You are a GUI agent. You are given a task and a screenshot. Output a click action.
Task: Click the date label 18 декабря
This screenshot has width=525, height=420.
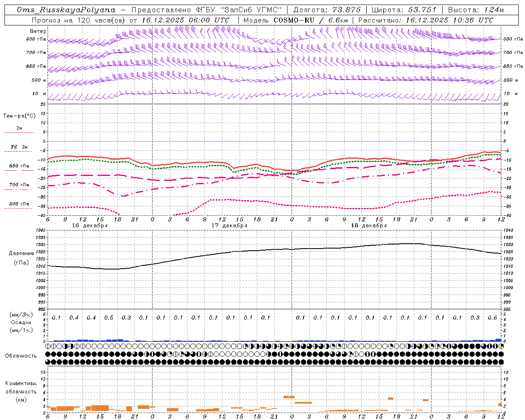click(369, 226)
